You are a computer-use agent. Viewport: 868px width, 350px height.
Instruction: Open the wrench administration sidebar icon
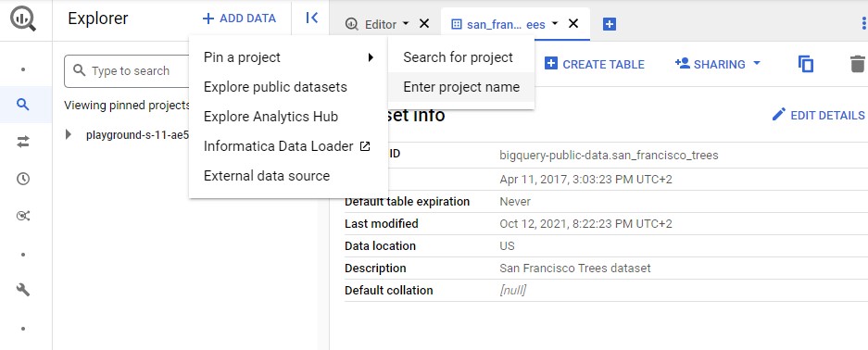(23, 289)
